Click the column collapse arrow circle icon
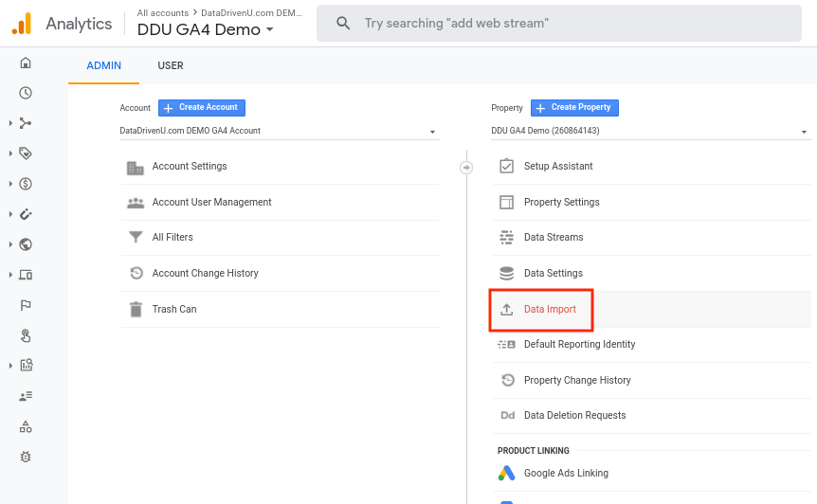 pos(466,168)
